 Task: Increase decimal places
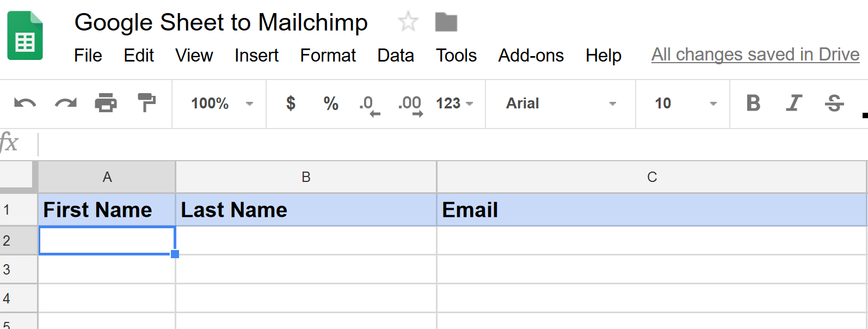410,105
